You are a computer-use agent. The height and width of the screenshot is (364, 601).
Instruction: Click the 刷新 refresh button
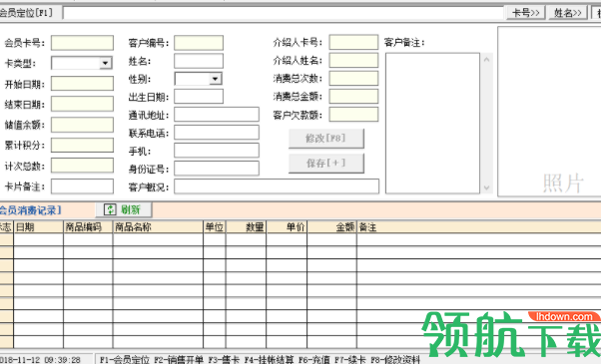click(124, 209)
